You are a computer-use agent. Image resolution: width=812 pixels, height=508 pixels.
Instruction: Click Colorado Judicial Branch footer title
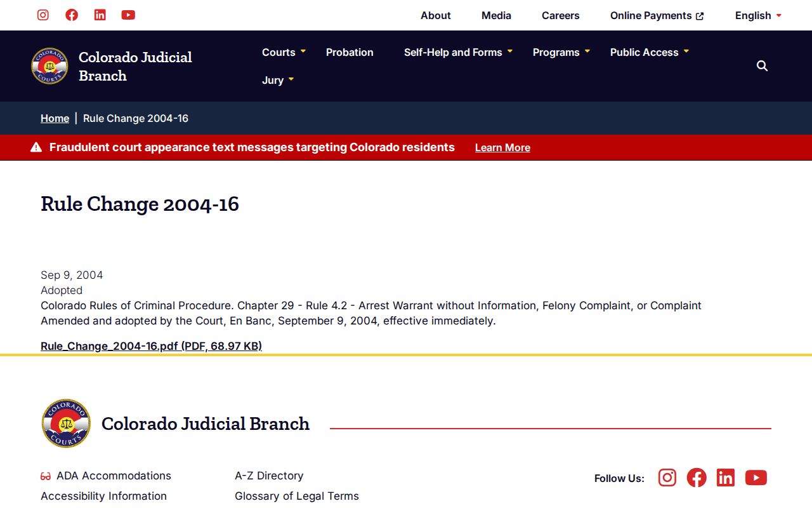(206, 424)
